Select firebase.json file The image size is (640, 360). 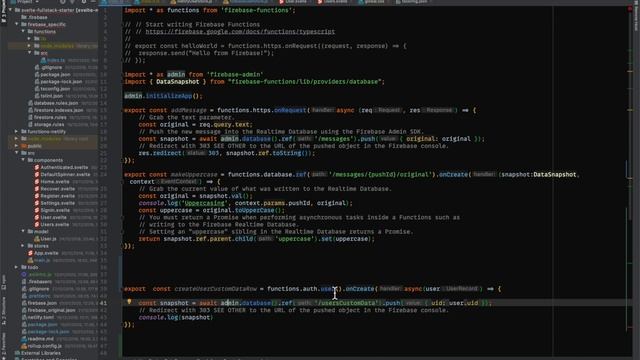[x=42, y=303]
